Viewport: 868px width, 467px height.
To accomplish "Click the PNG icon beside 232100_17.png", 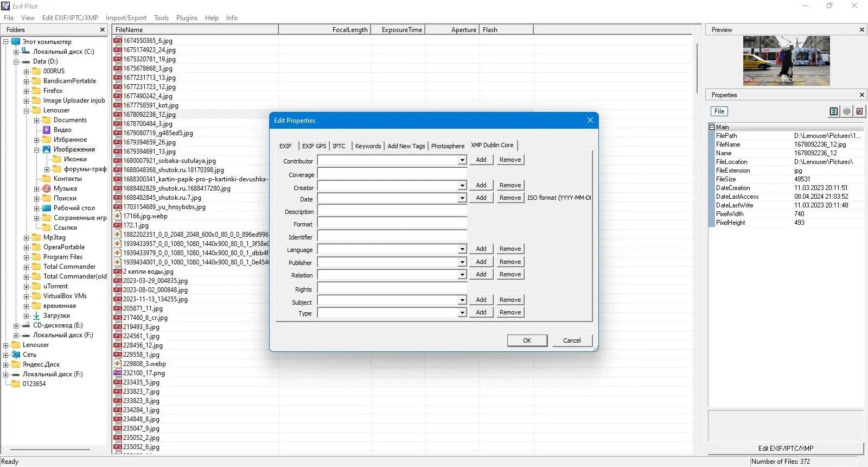I will point(117,373).
